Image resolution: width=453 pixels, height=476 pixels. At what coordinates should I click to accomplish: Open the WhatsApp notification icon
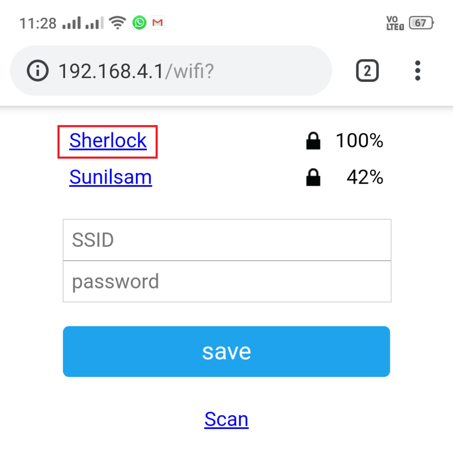[x=139, y=22]
